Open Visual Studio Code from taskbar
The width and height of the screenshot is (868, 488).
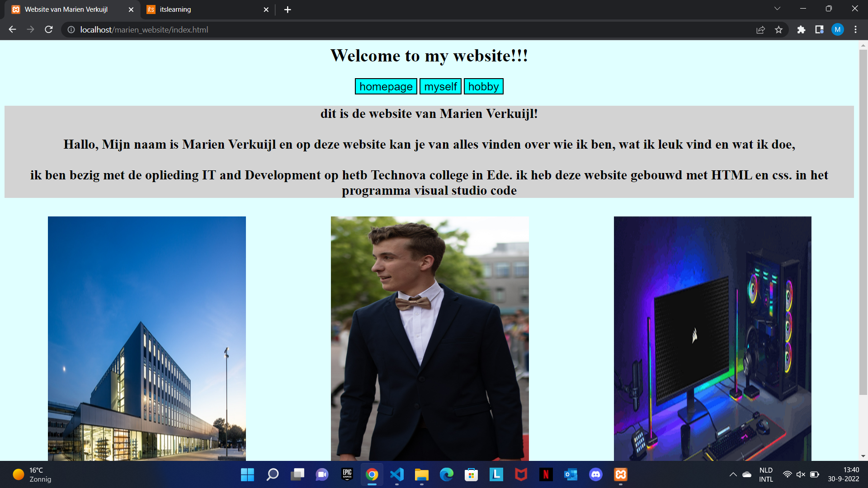tap(396, 474)
